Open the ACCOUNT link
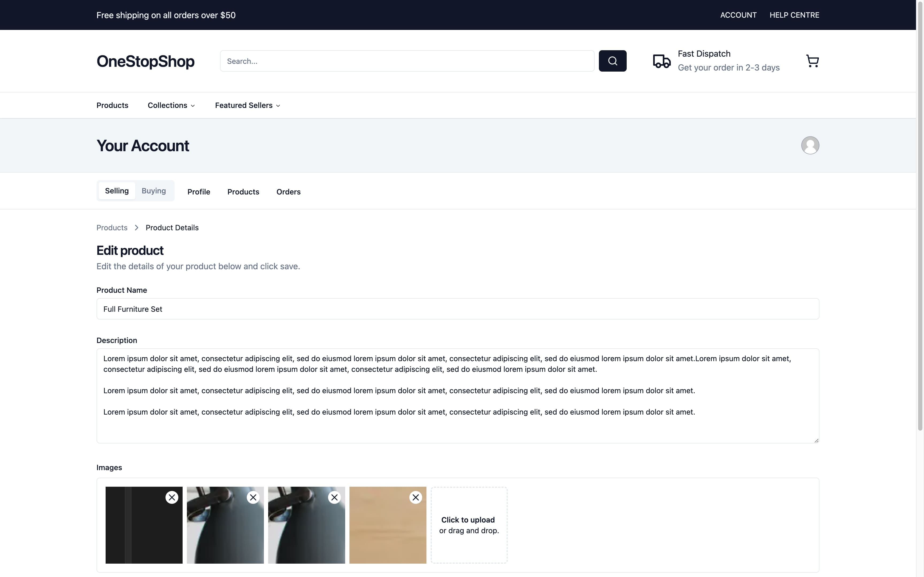Image resolution: width=924 pixels, height=577 pixels. (x=738, y=15)
